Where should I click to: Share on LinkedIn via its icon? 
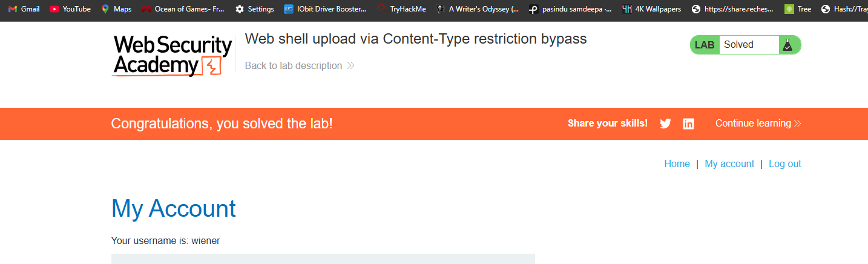pos(688,124)
